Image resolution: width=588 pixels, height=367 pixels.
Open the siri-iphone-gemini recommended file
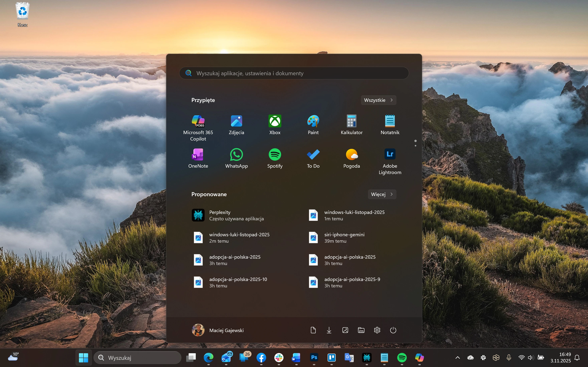pyautogui.click(x=344, y=238)
